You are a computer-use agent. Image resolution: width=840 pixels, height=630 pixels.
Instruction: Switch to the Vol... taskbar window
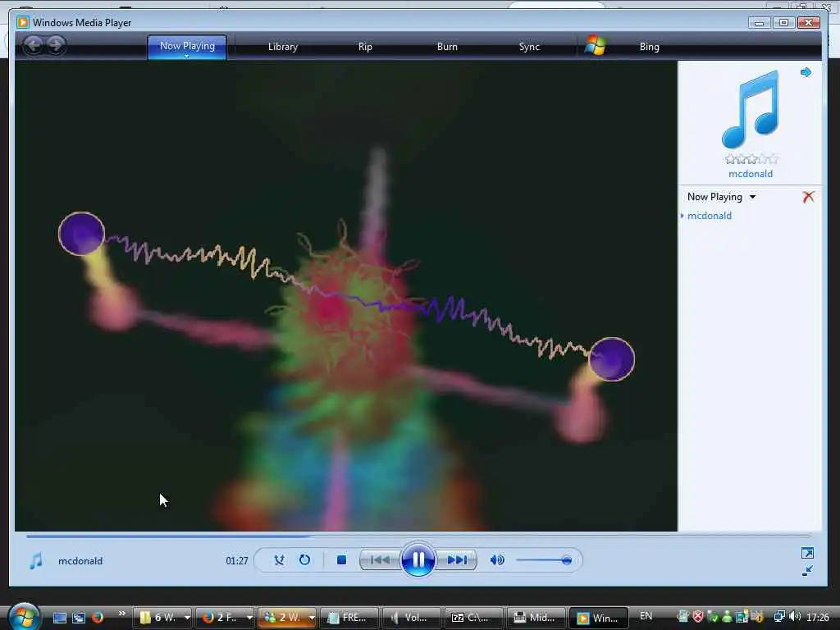coord(412,618)
